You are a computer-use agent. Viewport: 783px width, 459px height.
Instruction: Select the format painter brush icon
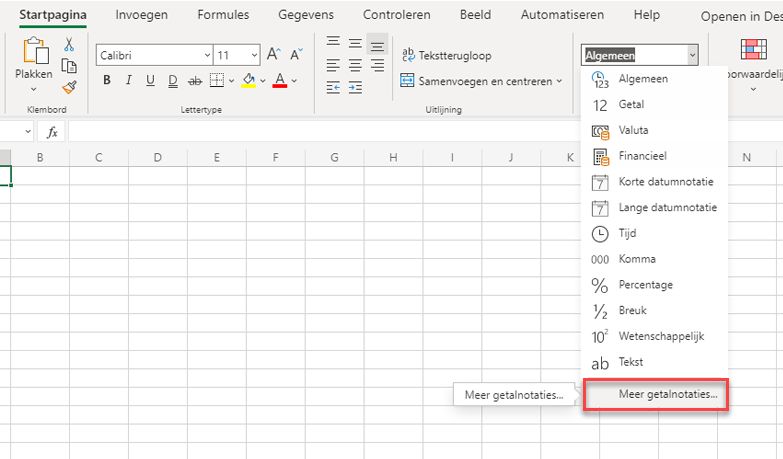point(69,87)
